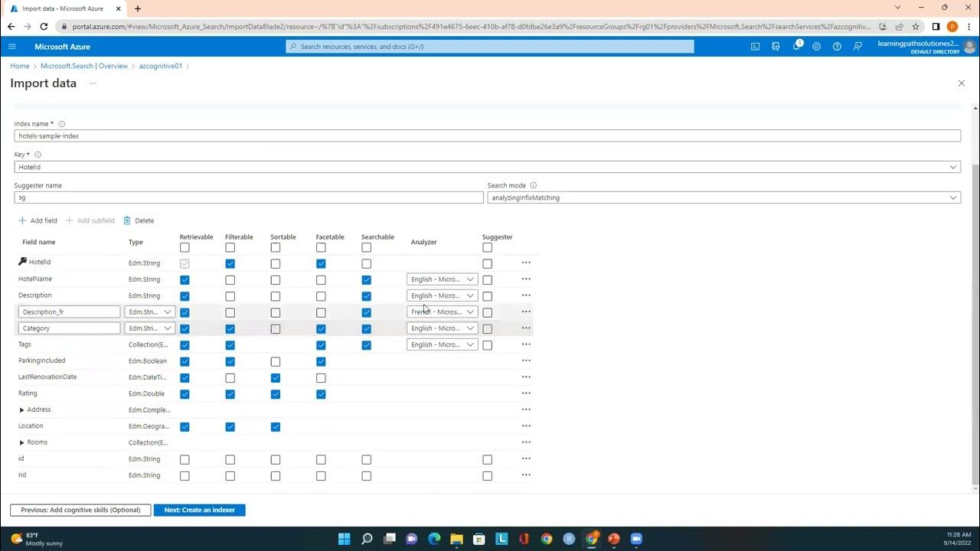Click the Index name input field
Screen dimensions: 980x551
click(487, 135)
